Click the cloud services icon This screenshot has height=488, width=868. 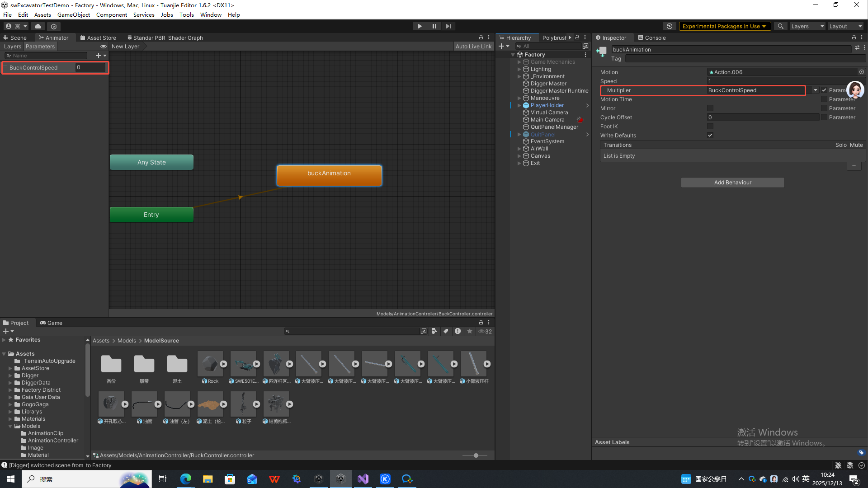(38, 26)
